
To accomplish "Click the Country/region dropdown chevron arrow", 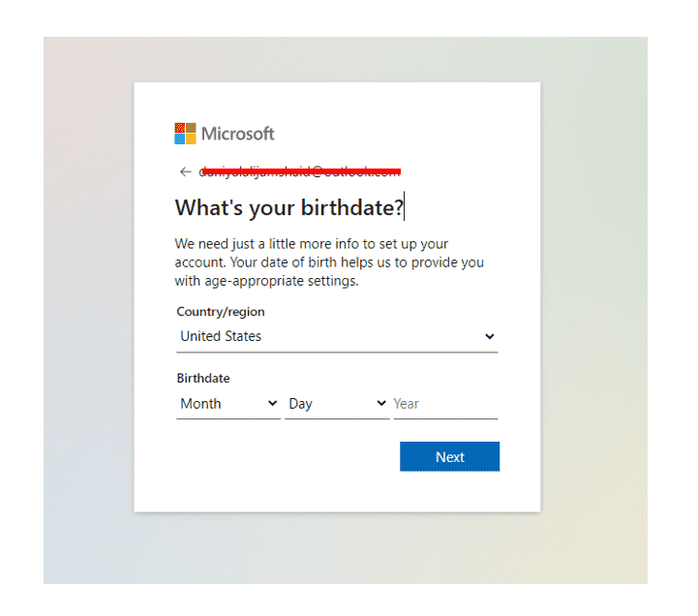I will tap(490, 337).
